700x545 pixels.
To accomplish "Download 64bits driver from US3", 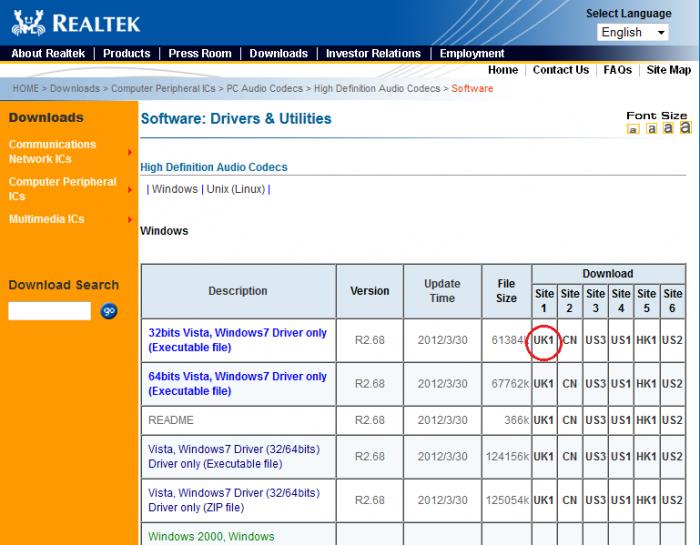I will 595,384.
